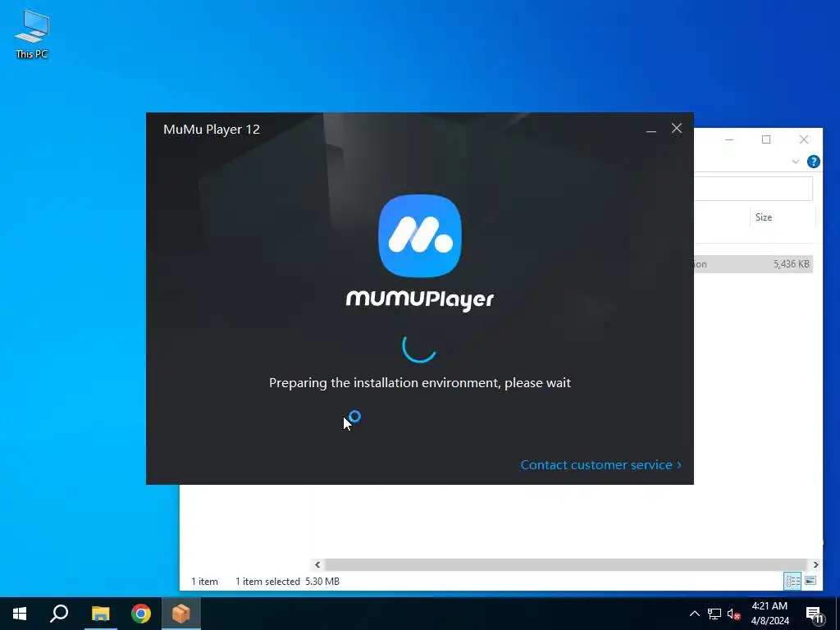The height and width of the screenshot is (630, 840).
Task: Click the muted volume tray icon
Action: click(734, 614)
